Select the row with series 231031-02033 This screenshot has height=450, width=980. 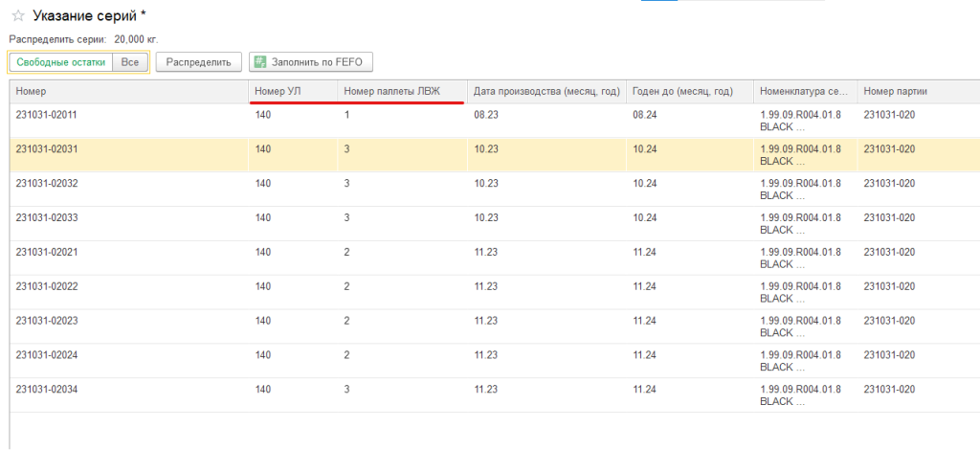495,224
